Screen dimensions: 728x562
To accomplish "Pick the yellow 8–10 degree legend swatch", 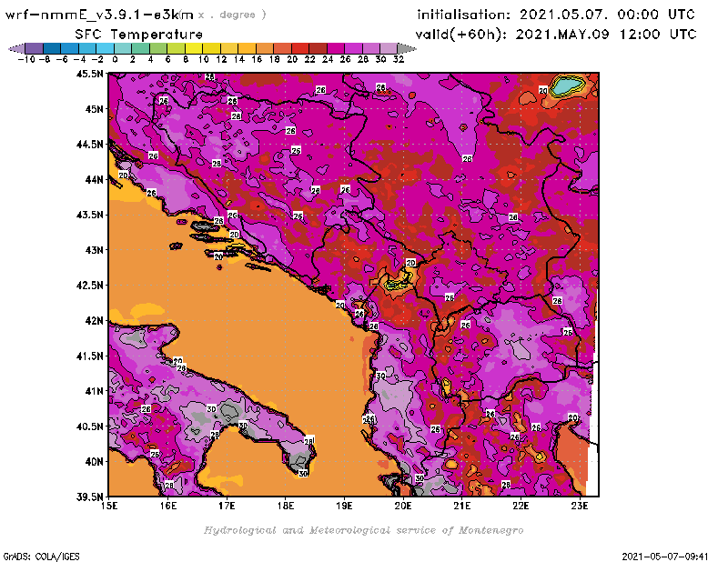I will (x=194, y=48).
